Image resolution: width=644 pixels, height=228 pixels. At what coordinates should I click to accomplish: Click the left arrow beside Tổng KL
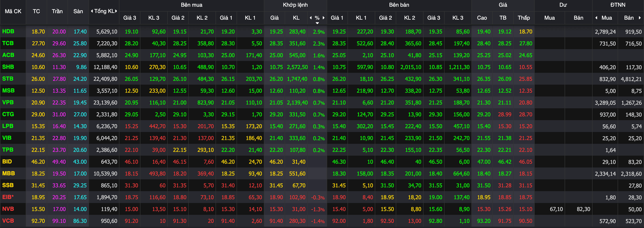pos(92,11)
